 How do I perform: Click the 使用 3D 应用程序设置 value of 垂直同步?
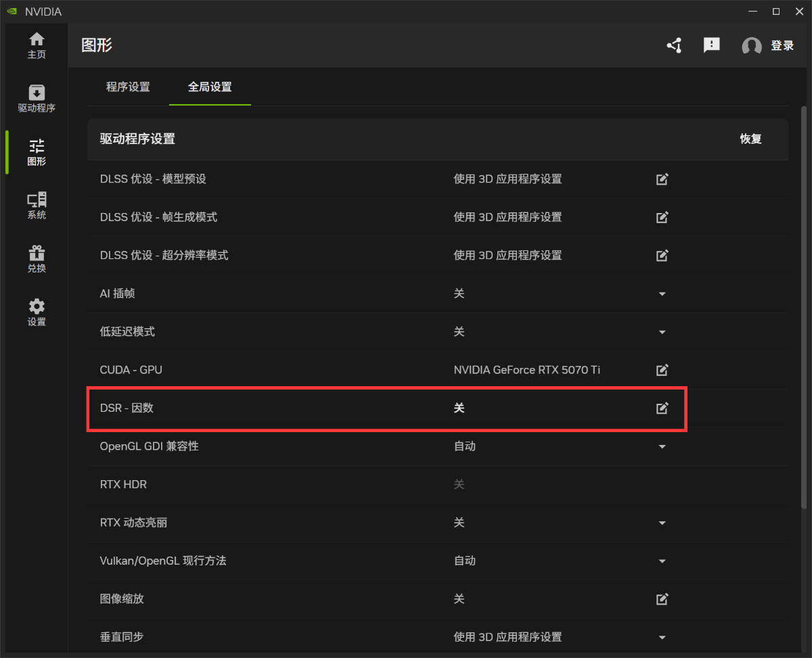click(x=507, y=637)
